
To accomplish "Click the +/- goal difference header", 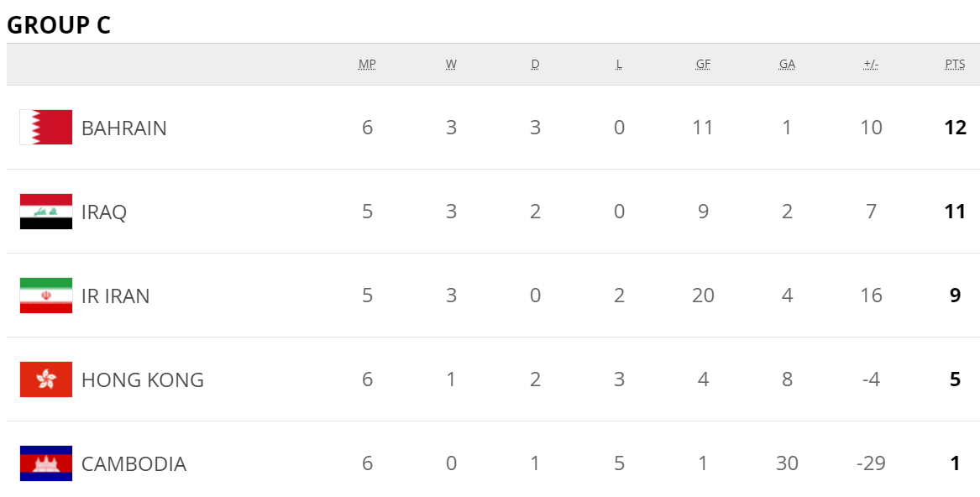I will pos(871,65).
